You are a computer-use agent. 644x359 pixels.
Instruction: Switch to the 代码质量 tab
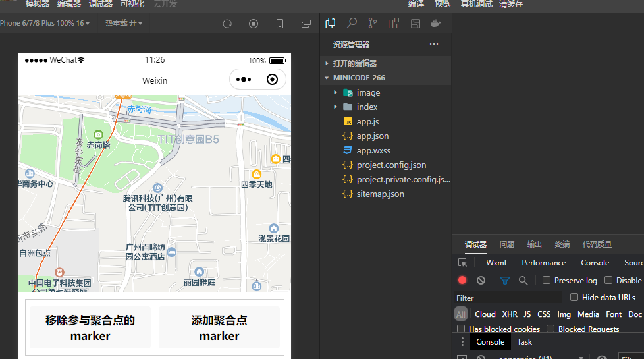pyautogui.click(x=597, y=244)
